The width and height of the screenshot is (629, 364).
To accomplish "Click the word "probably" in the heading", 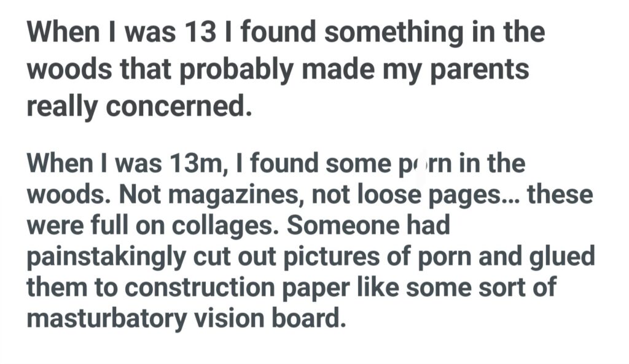I will pyautogui.click(x=234, y=70).
